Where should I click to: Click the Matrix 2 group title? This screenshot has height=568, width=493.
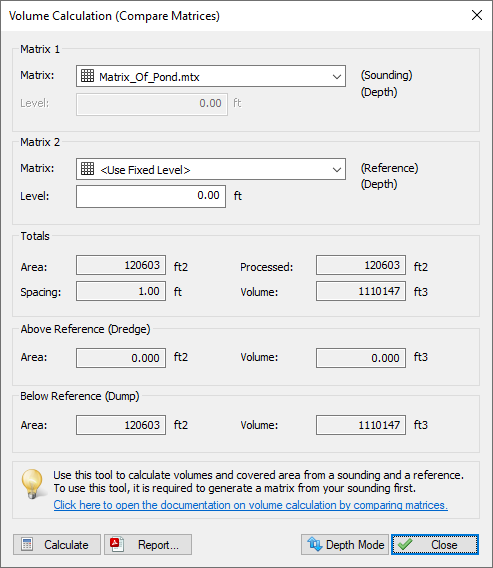[x=40, y=142]
